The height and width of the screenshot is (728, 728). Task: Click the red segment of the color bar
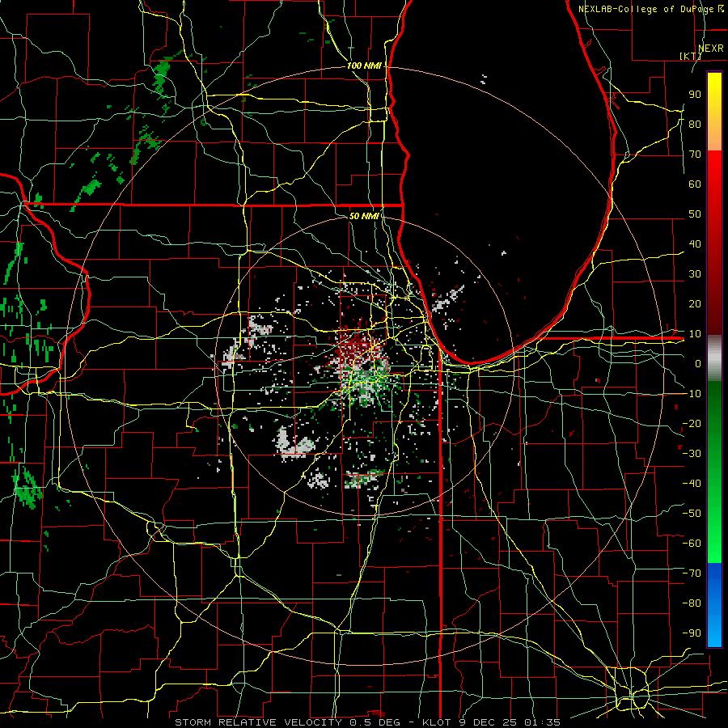click(714, 243)
